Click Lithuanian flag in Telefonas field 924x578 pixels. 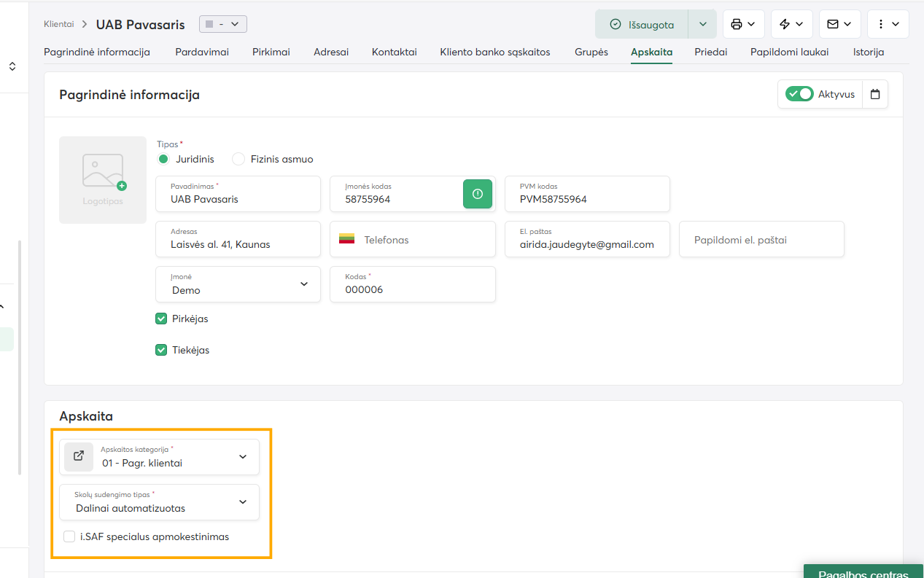(x=346, y=240)
